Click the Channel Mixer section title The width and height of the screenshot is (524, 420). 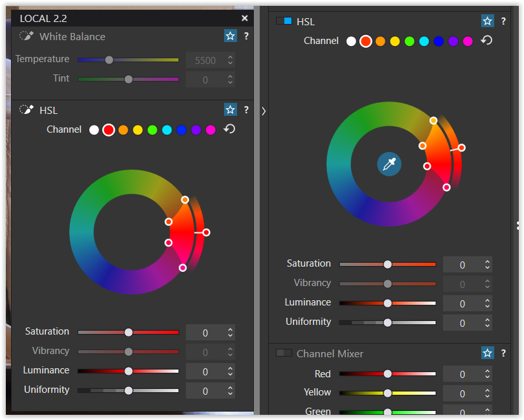pos(330,353)
